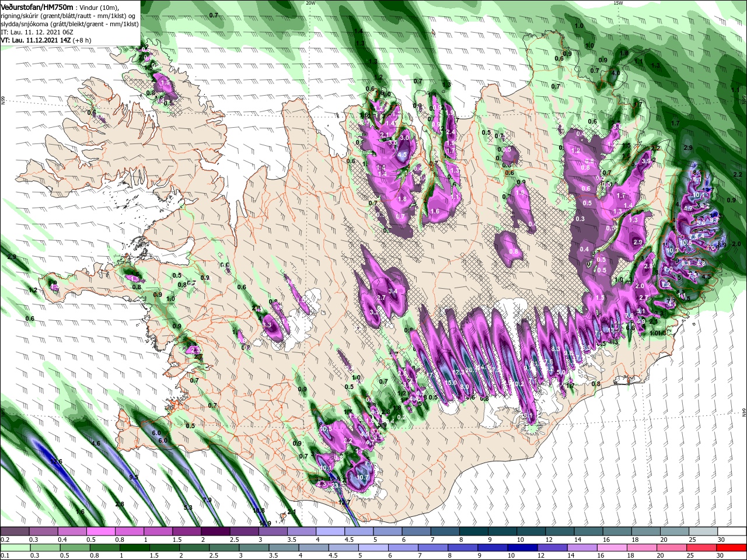Click the lightest green 0.1 swatch on rain scale
747x560 pixels.
[15, 547]
